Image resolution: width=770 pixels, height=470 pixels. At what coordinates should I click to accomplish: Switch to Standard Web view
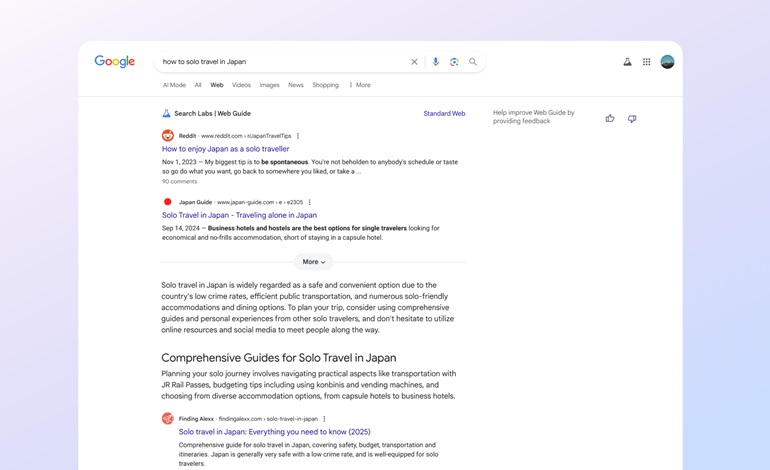pos(444,113)
